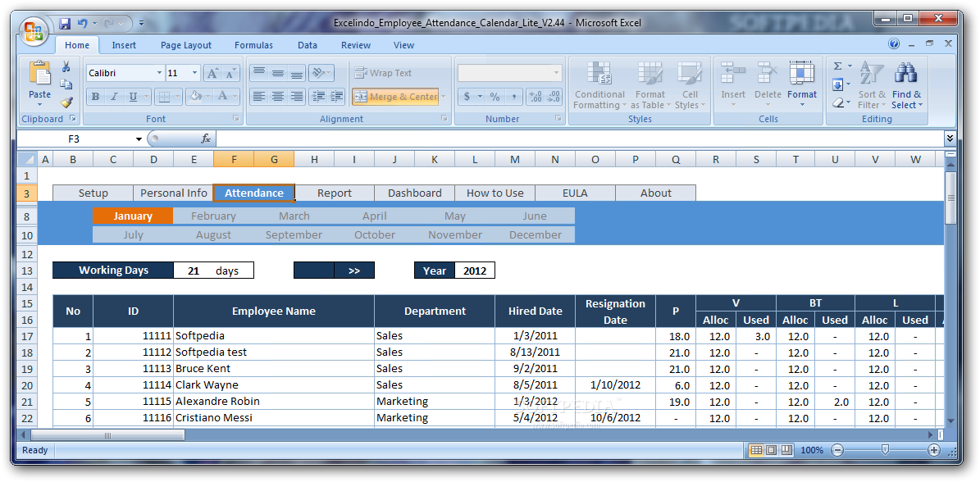
Task: Click the Cut scissors icon
Action: tap(66, 66)
